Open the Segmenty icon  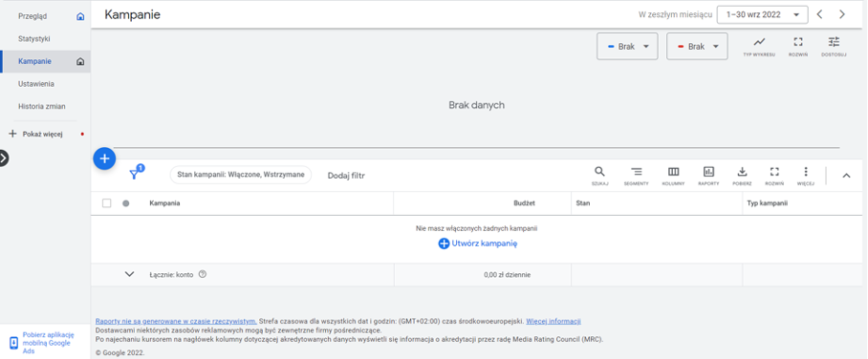[x=637, y=172]
